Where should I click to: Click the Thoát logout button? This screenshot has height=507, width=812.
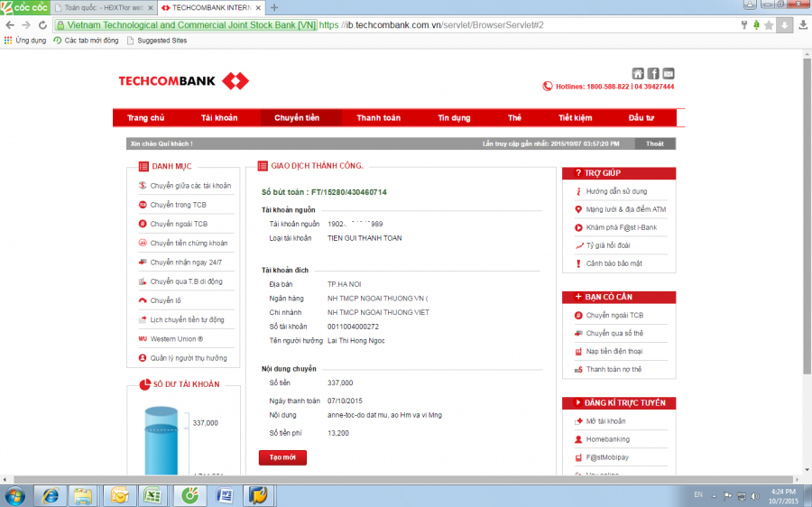pyautogui.click(x=655, y=143)
